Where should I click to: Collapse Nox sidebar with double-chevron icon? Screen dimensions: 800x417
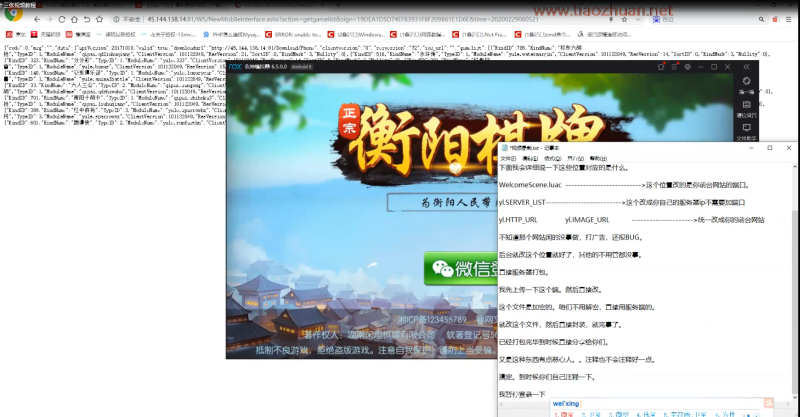pos(746,67)
